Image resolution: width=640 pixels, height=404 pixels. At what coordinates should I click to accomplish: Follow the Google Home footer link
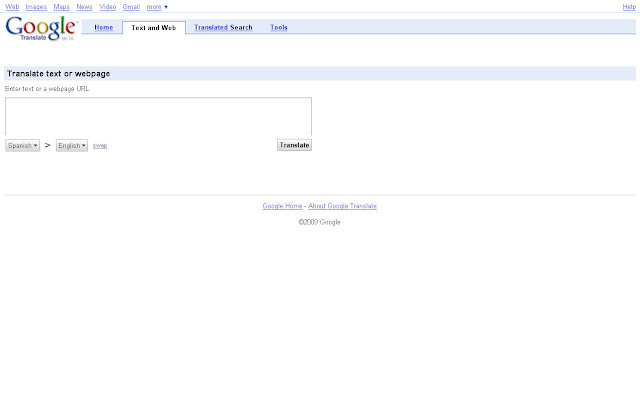pyautogui.click(x=282, y=206)
